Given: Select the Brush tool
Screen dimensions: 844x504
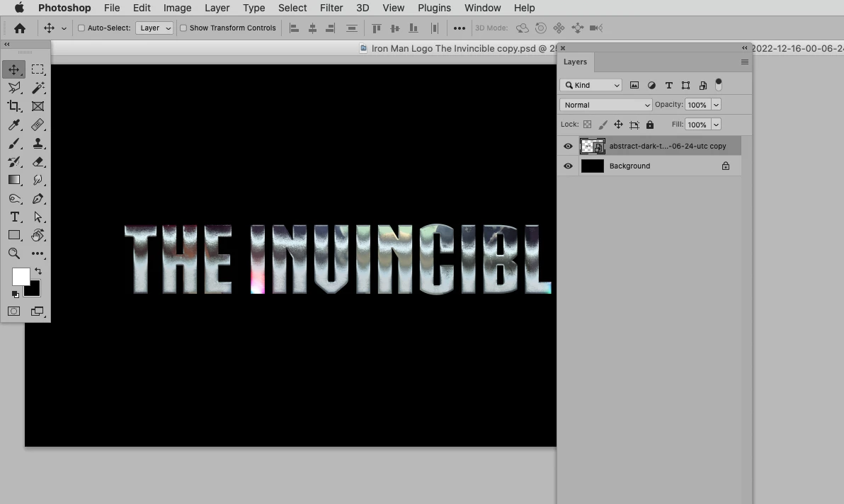Looking at the screenshot, I should 14,143.
